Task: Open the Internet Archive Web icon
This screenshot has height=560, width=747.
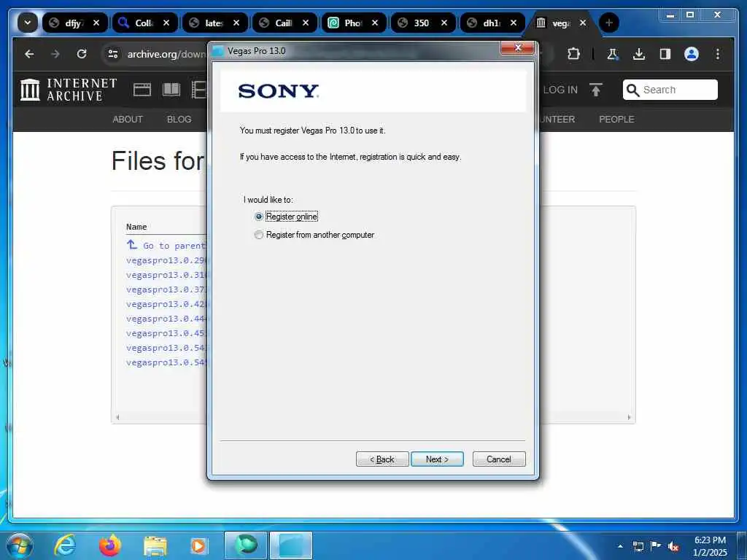Action: (142, 90)
